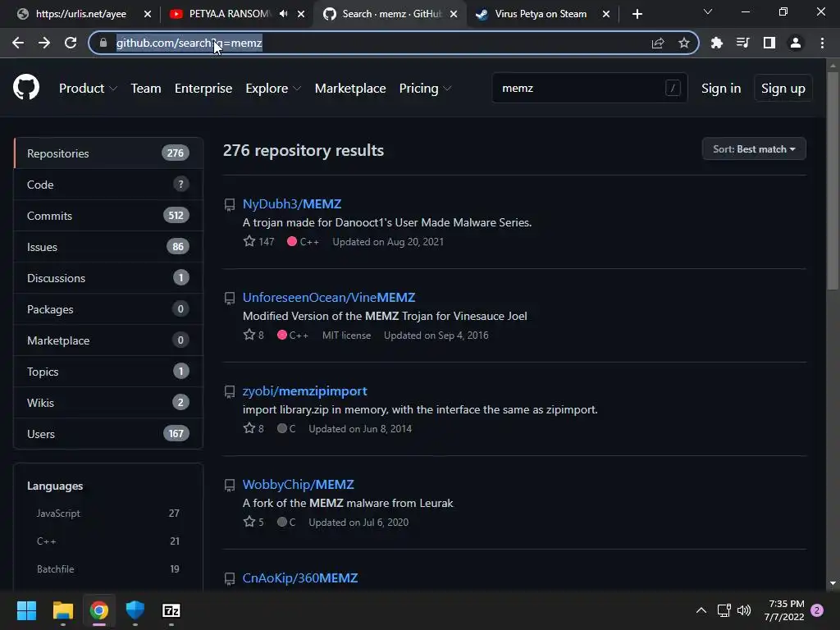Go forward with the browser forward arrow
The width and height of the screenshot is (840, 630).
(44, 43)
